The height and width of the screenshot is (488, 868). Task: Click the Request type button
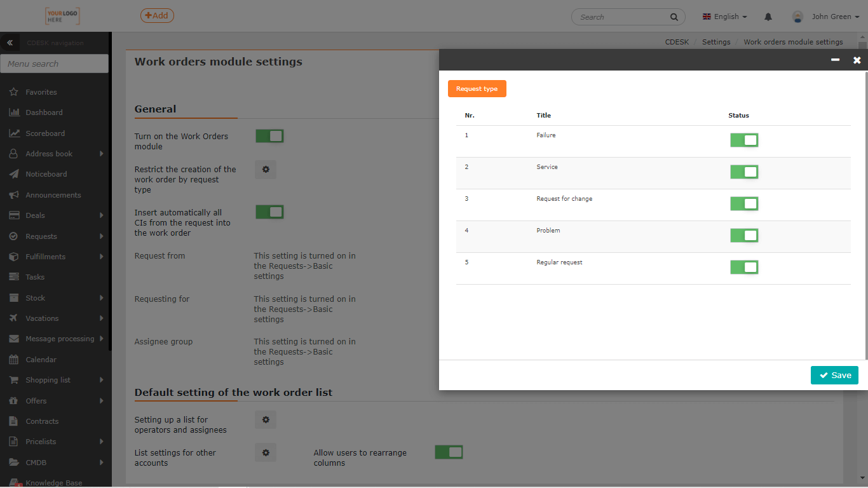point(477,89)
